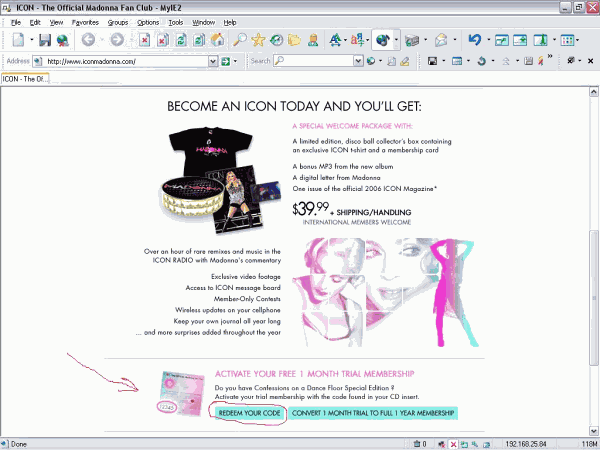Click the green Go arrow button
This screenshot has width=600, height=450.
tap(225, 61)
